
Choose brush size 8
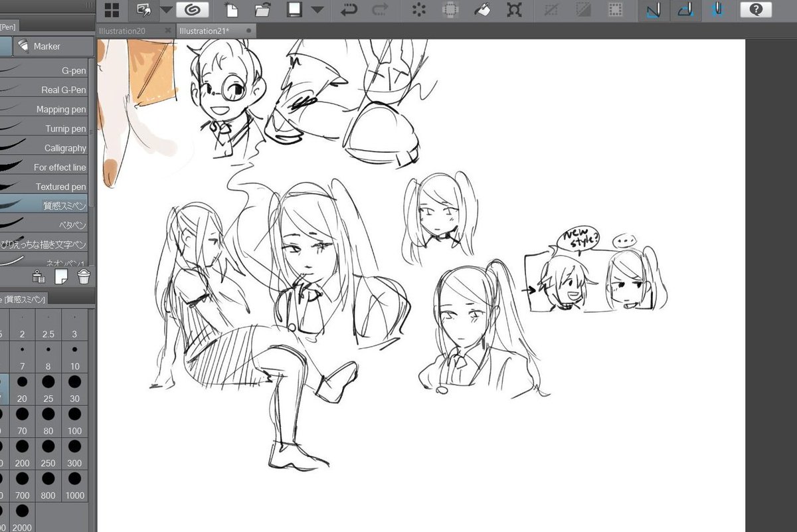(x=48, y=357)
